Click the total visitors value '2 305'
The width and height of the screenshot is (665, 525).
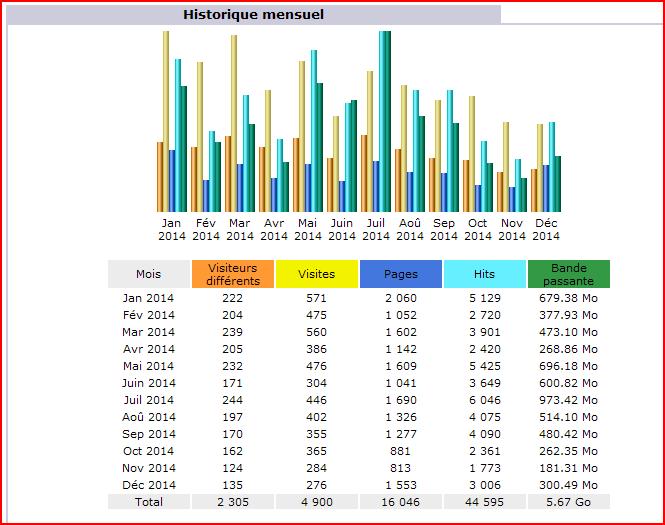(233, 502)
